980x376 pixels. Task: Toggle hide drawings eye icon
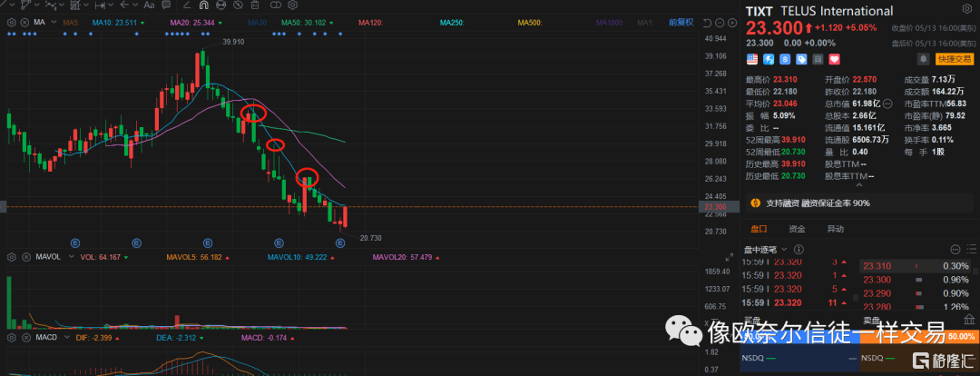tap(238, 5)
